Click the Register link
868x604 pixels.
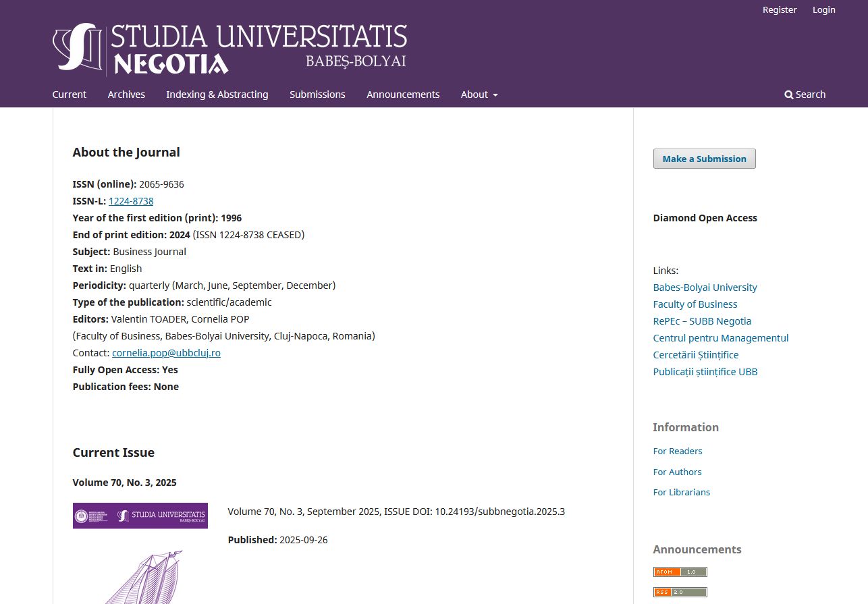pyautogui.click(x=780, y=9)
